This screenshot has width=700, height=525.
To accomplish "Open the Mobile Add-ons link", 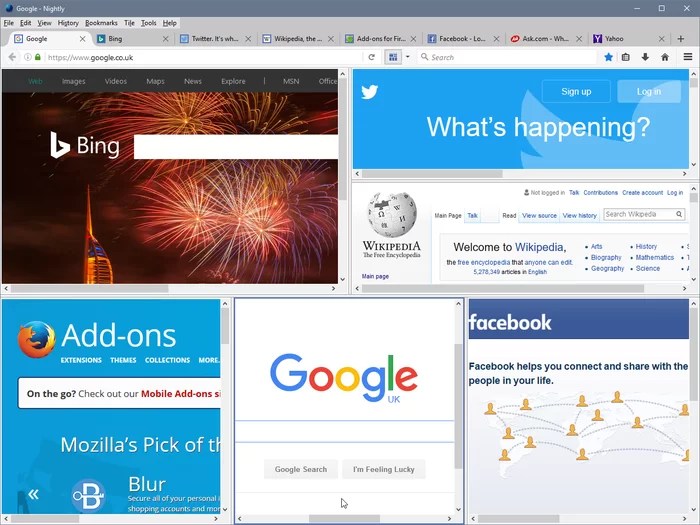I will (x=181, y=394).
